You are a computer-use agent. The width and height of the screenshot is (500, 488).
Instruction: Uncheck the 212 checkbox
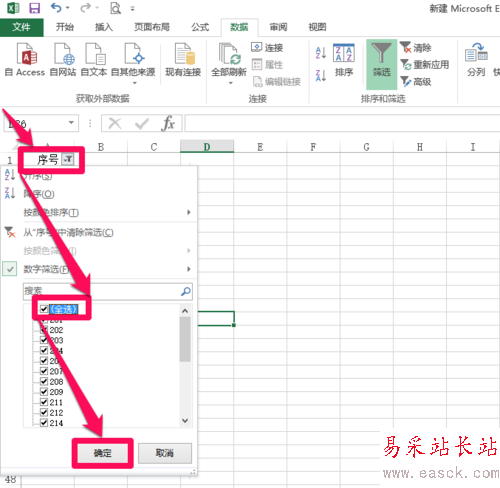click(x=44, y=412)
